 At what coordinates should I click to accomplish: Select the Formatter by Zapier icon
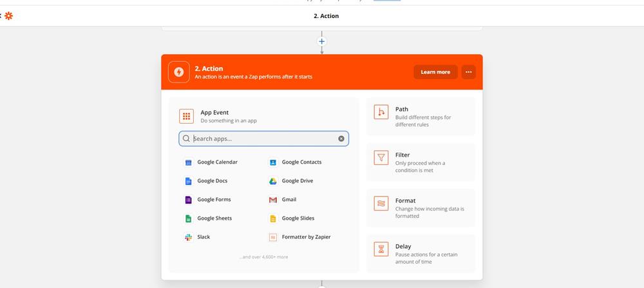click(x=273, y=237)
